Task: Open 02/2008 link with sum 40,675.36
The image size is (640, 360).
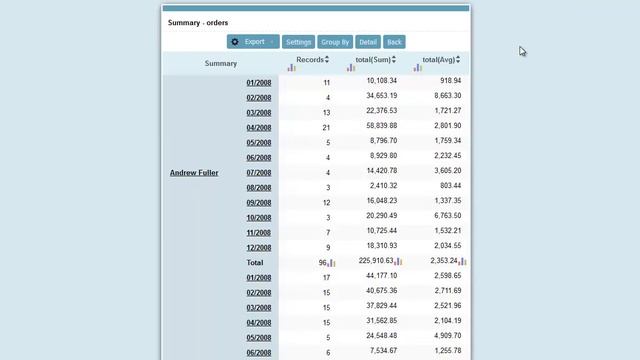Action: point(259,293)
